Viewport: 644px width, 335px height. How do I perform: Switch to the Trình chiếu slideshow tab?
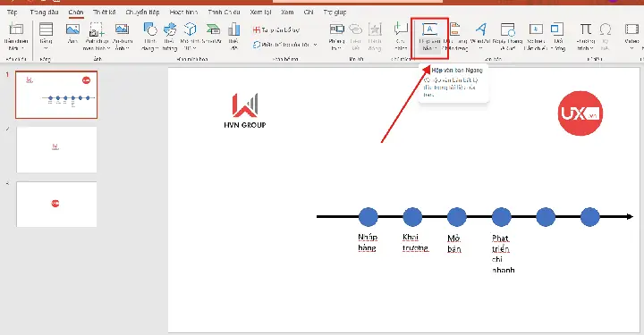tap(224, 13)
